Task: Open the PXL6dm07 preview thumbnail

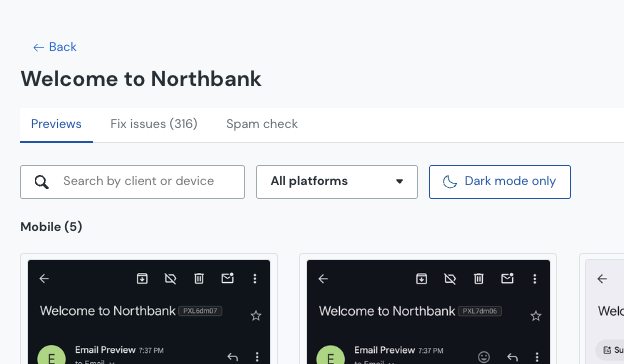Action: tap(149, 312)
